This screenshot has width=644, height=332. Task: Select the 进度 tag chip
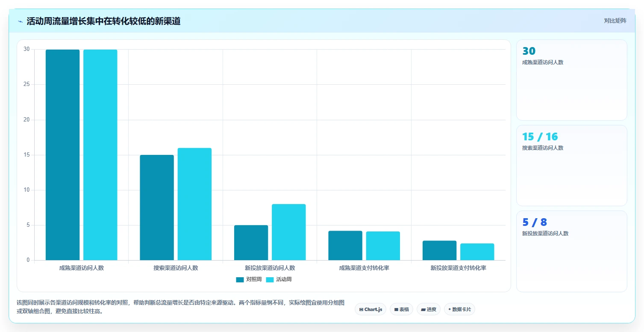(x=429, y=309)
